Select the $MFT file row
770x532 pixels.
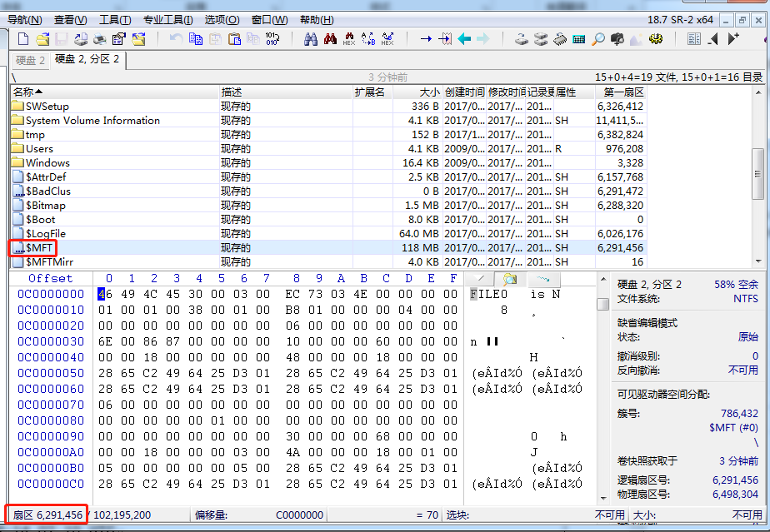coord(327,248)
